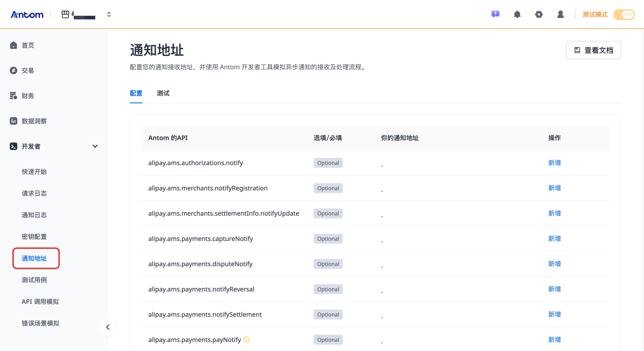Open the settings gear icon
This screenshot has width=644, height=351.
pos(539,14)
